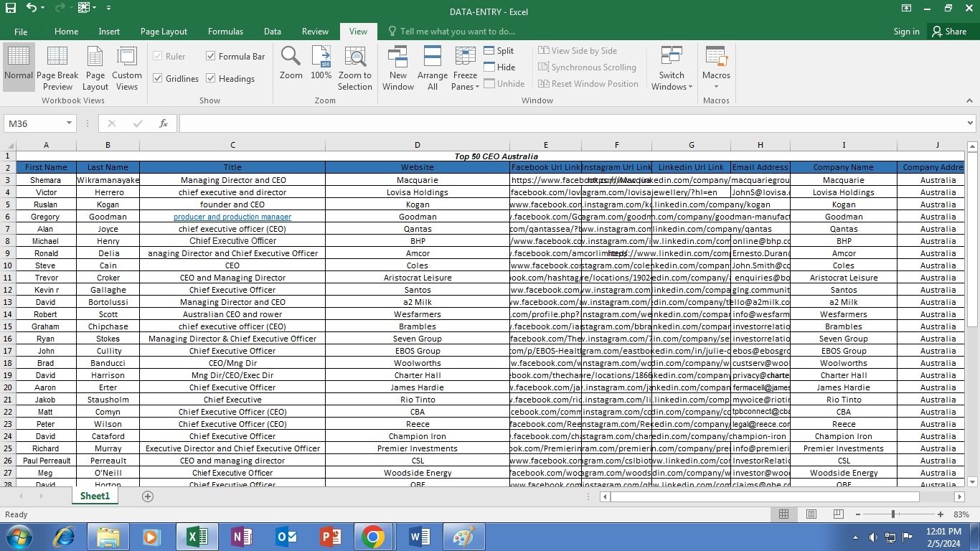Image resolution: width=980 pixels, height=551 pixels.
Task: Click Zoom to Selection
Action: [x=355, y=67]
